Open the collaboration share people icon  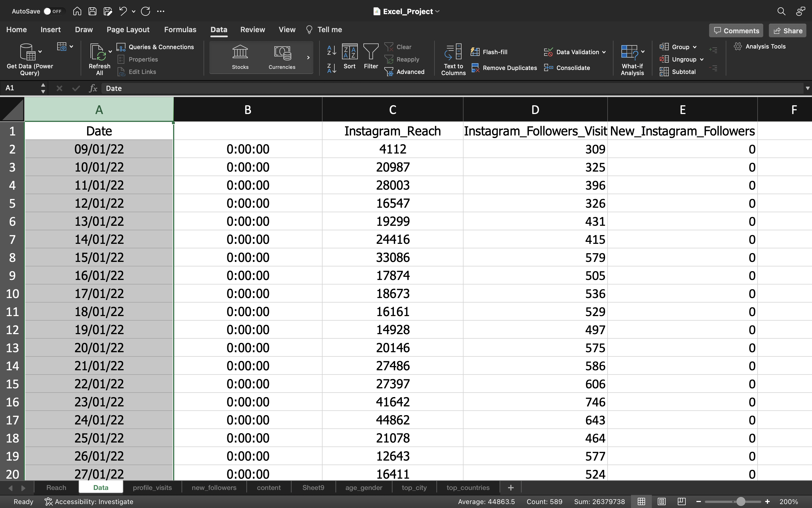801,11
